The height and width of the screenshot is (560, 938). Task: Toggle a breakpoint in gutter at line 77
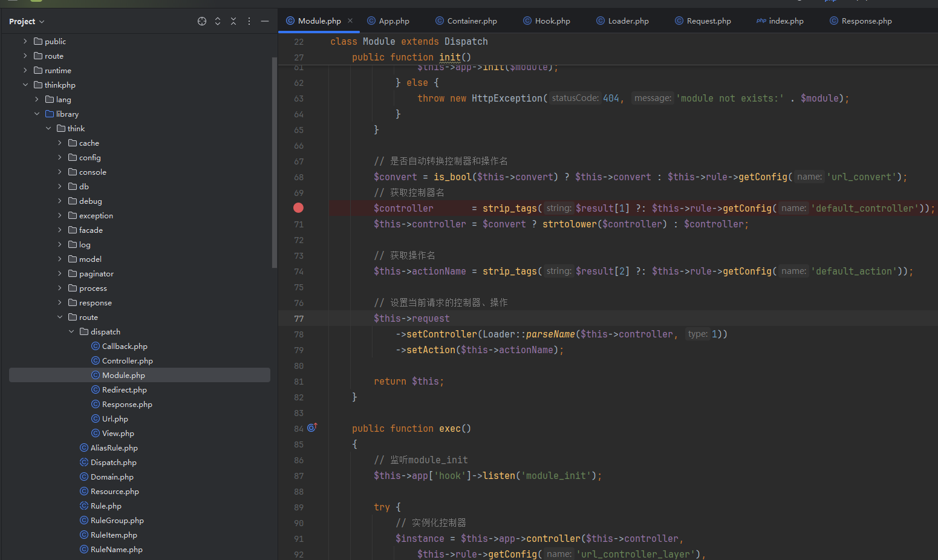pos(299,319)
